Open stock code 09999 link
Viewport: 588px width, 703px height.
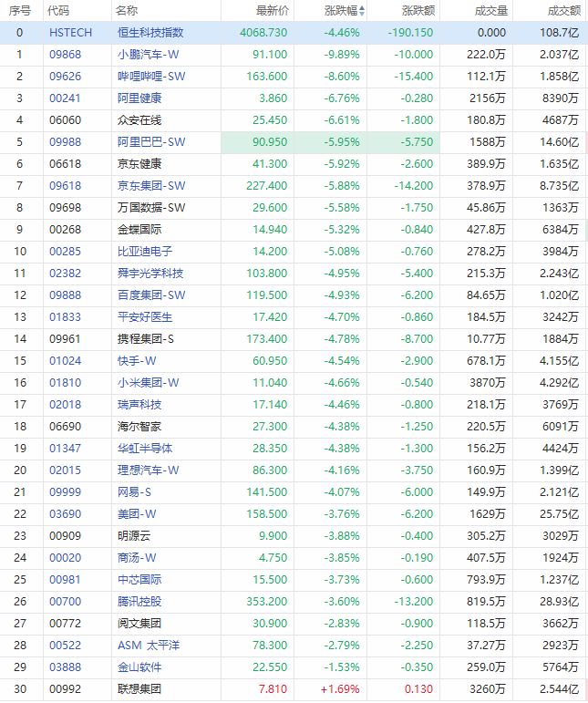pos(66,492)
